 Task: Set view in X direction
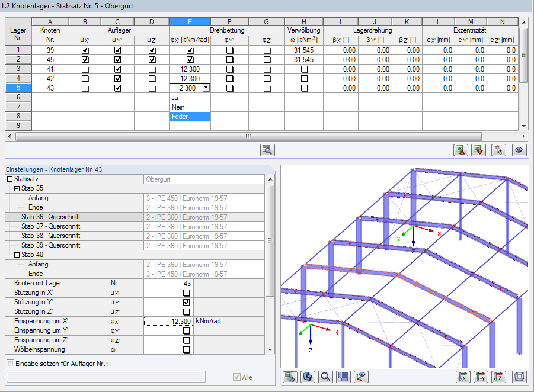click(x=463, y=377)
